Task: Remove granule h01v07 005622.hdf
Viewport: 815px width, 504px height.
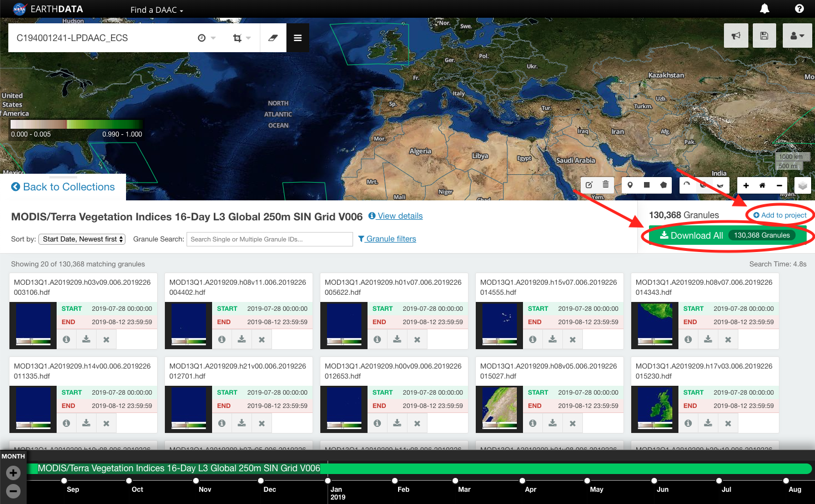Action: 417,339
